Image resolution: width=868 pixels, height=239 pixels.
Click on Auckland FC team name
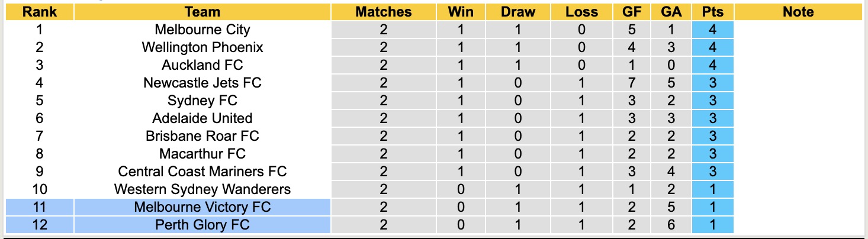pyautogui.click(x=202, y=65)
